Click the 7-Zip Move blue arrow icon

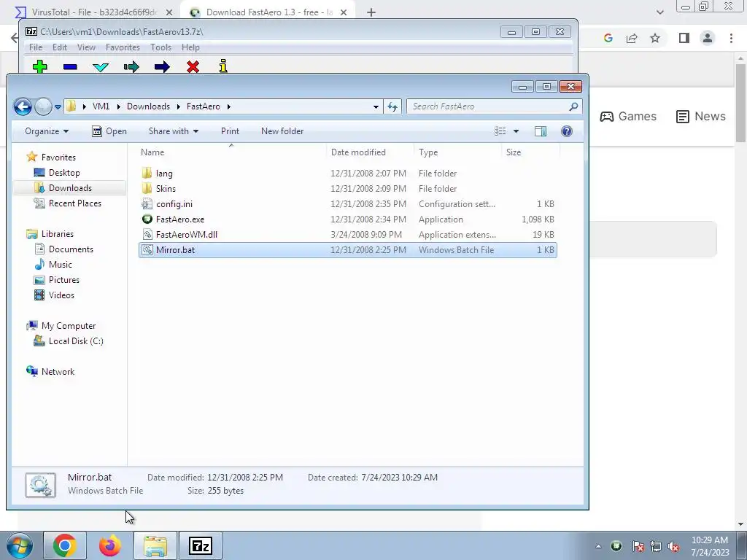[162, 67]
